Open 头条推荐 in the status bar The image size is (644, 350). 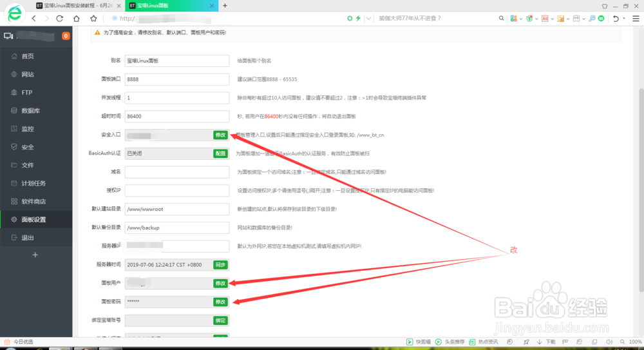(x=451, y=342)
